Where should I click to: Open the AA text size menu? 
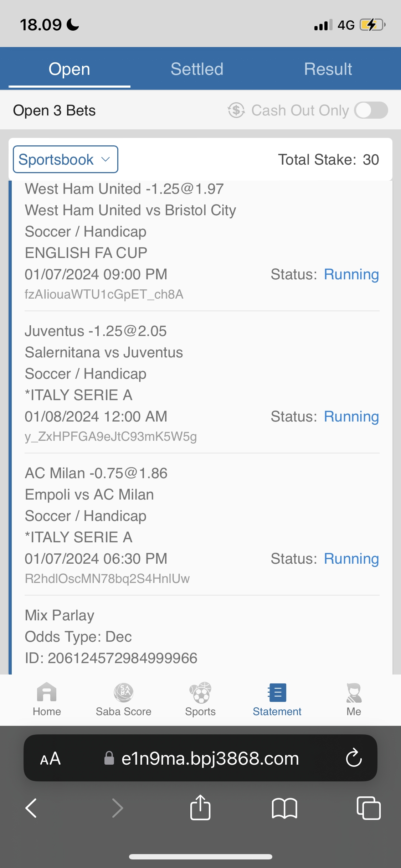point(50,759)
